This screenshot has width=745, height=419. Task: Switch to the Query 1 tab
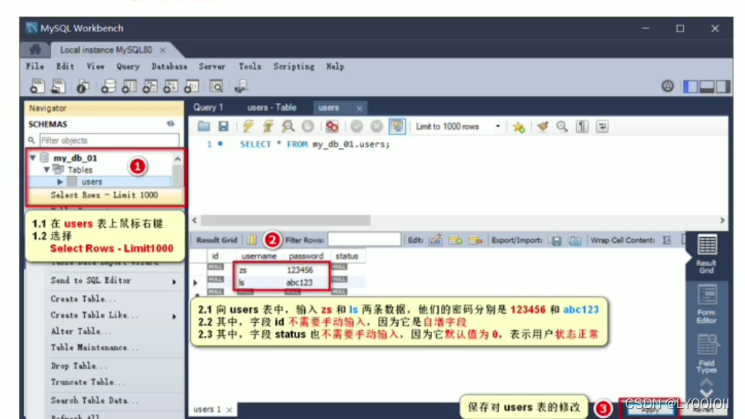(x=208, y=107)
